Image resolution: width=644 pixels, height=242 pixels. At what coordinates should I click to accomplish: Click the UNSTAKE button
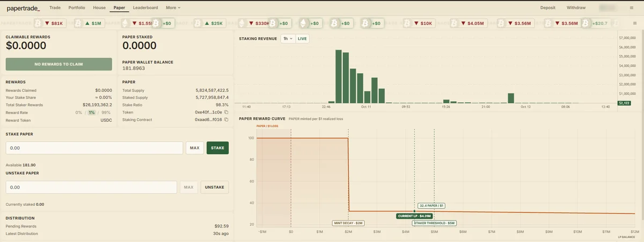click(215, 187)
